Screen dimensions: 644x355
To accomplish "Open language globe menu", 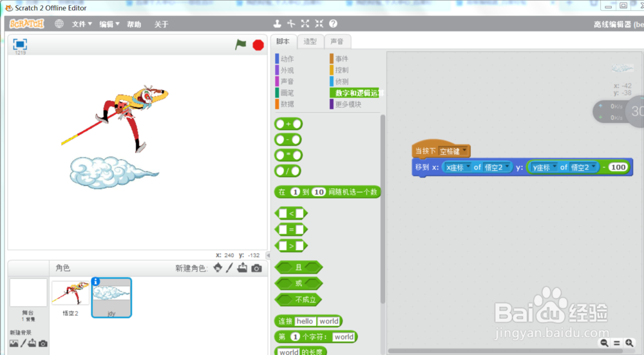I will [59, 24].
